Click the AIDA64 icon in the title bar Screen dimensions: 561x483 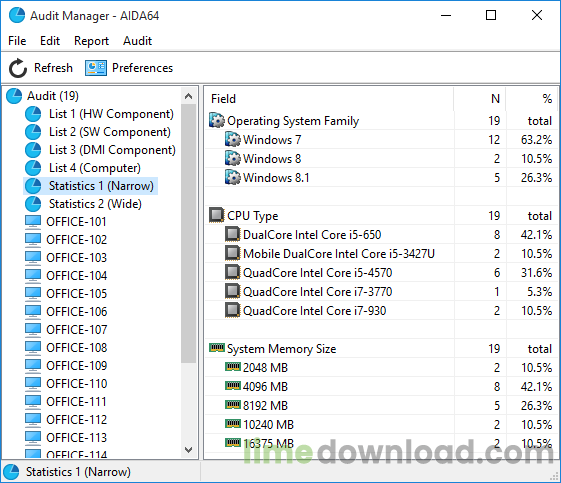click(17, 15)
